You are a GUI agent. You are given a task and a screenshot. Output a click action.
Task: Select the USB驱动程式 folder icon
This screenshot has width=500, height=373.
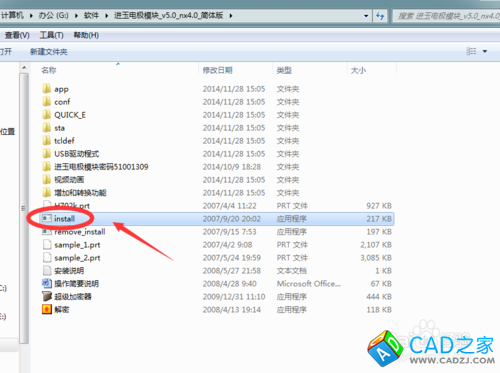click(47, 154)
